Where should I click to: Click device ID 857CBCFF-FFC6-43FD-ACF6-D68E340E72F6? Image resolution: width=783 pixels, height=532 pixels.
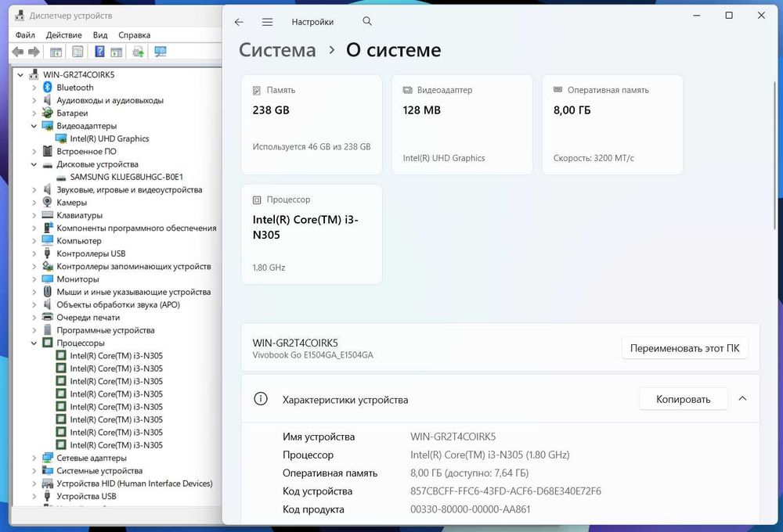pyautogui.click(x=505, y=491)
